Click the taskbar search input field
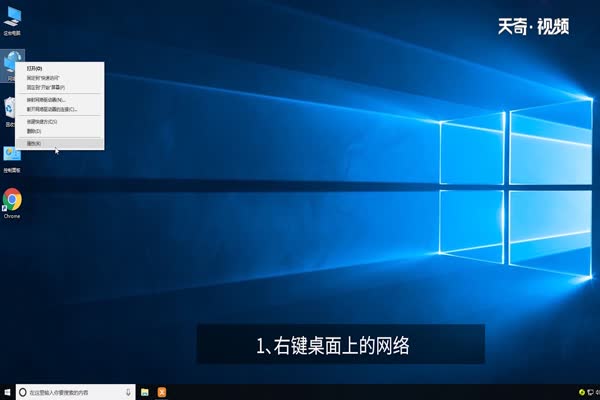 (76, 392)
